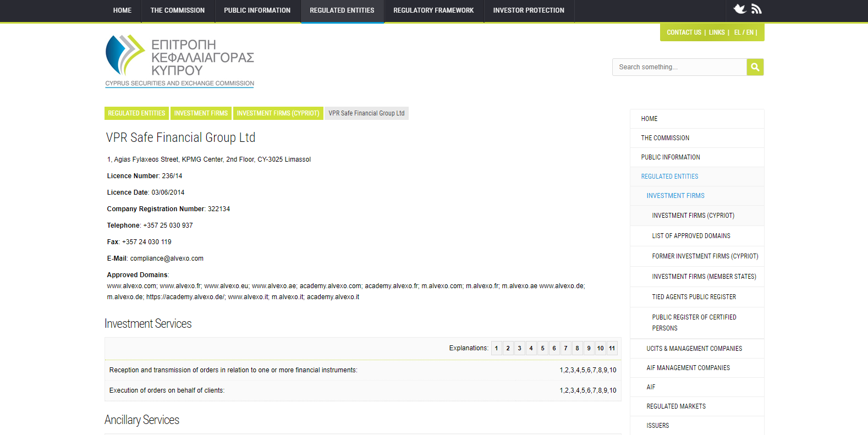Click the CySEC logo image
Screen dimensions: 868x435
(179, 61)
